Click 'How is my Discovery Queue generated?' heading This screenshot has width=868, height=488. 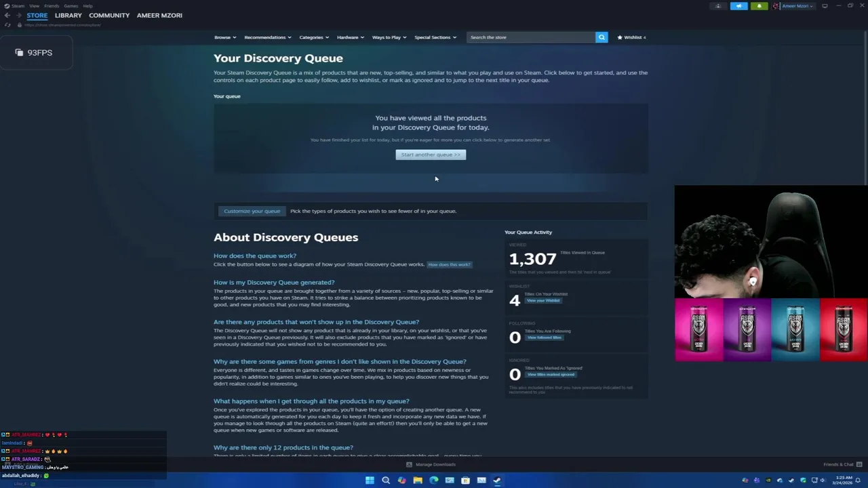(274, 283)
